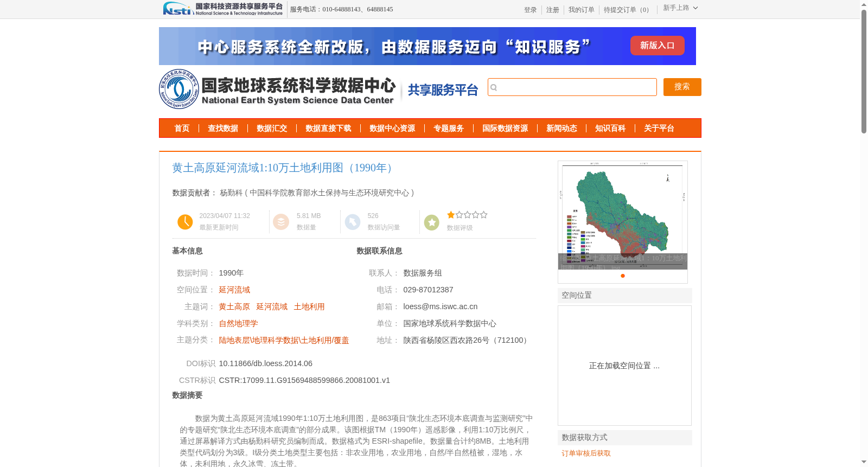Click the orange 搜索 button
Viewport: 868px width, 467px height.
click(x=682, y=87)
